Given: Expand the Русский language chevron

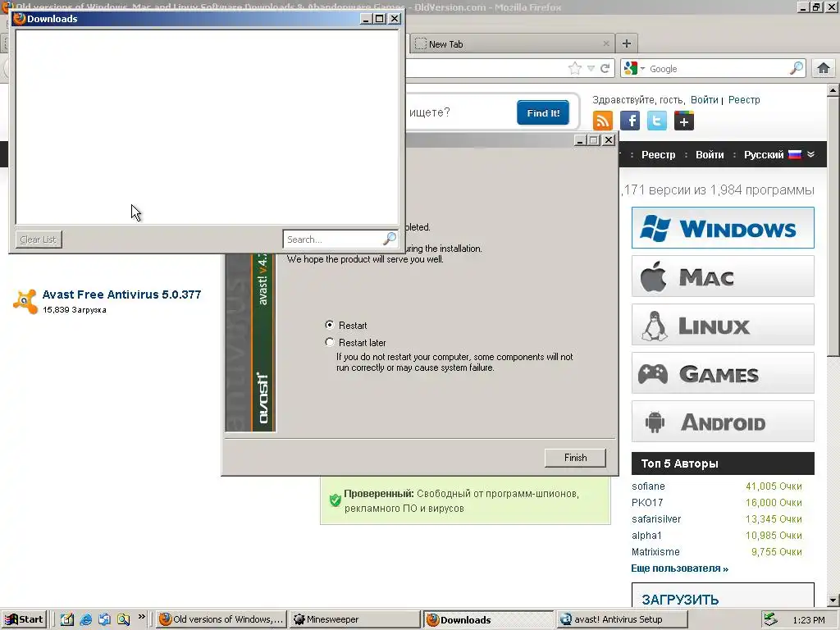Looking at the screenshot, I should pos(811,154).
